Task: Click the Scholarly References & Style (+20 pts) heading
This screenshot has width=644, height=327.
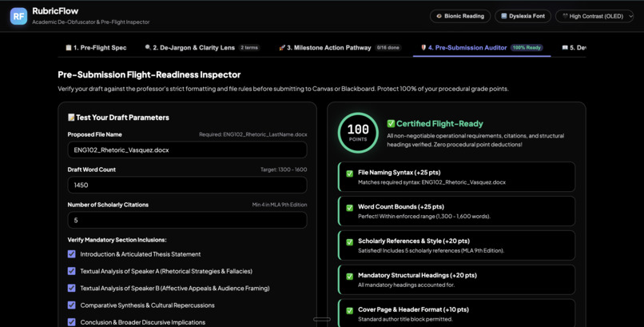Action: click(414, 241)
